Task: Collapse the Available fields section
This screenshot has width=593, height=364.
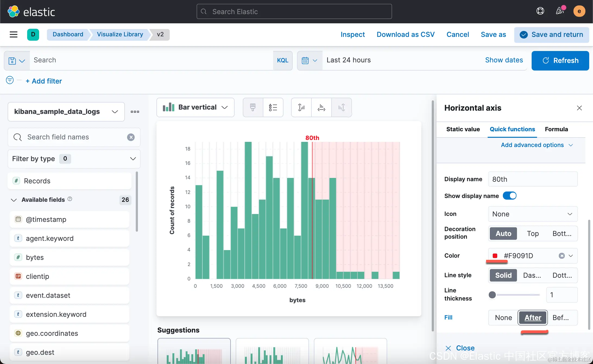Action: coord(14,200)
